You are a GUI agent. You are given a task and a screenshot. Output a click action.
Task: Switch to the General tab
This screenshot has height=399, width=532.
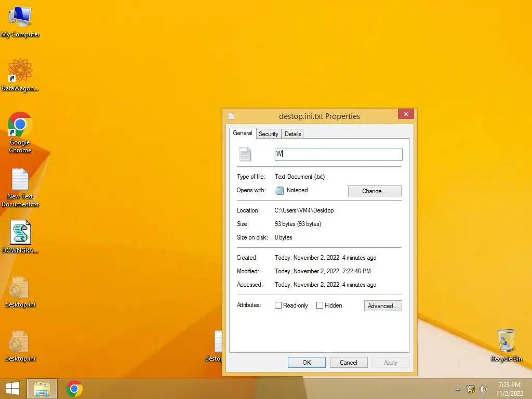pyautogui.click(x=243, y=133)
